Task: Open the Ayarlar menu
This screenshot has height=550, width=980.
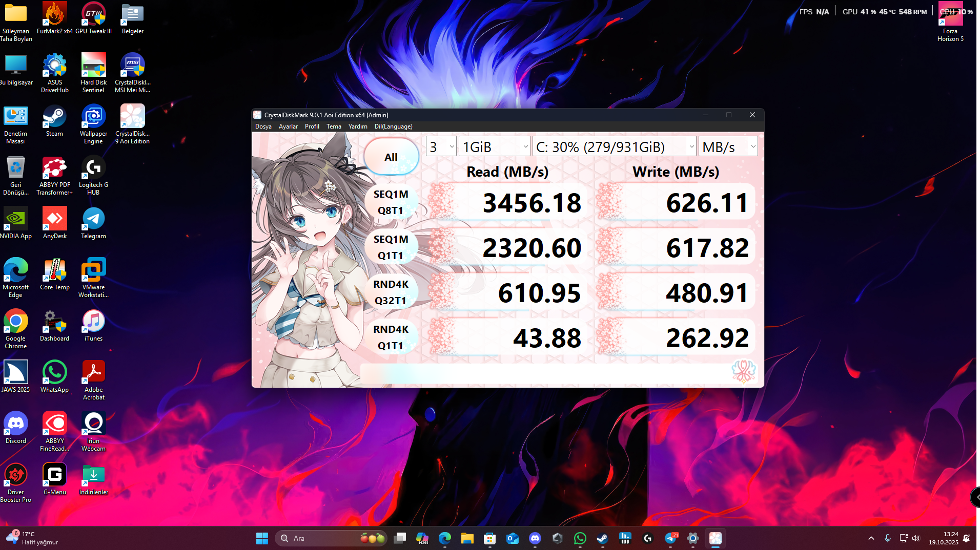Action: coord(288,126)
